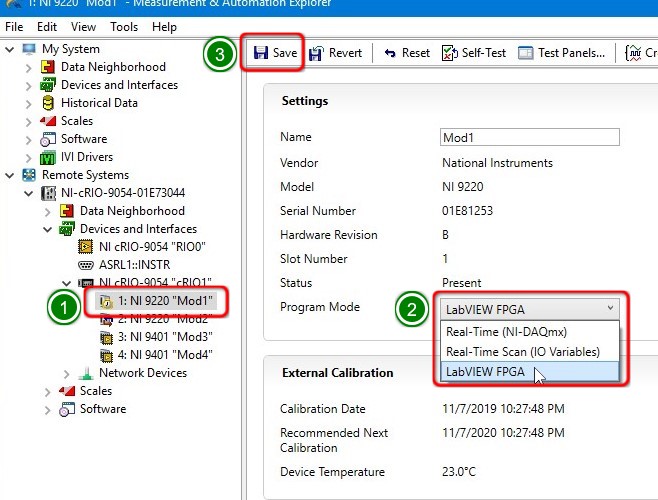Click the Save floppy disk icon
Viewport: 658px width, 500px height.
point(261,53)
